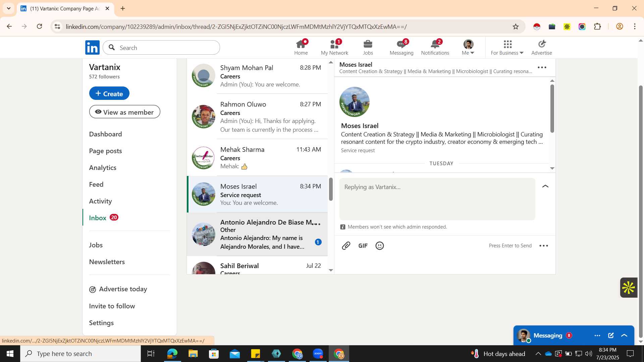This screenshot has width=644, height=362.
Task: Go to the Home nav icon
Action: (301, 48)
